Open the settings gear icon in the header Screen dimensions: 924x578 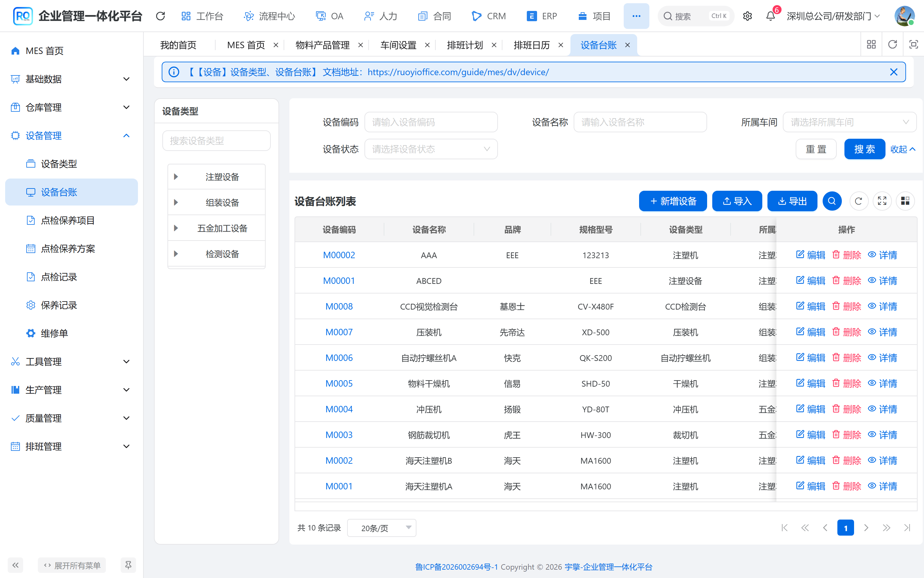coord(747,16)
